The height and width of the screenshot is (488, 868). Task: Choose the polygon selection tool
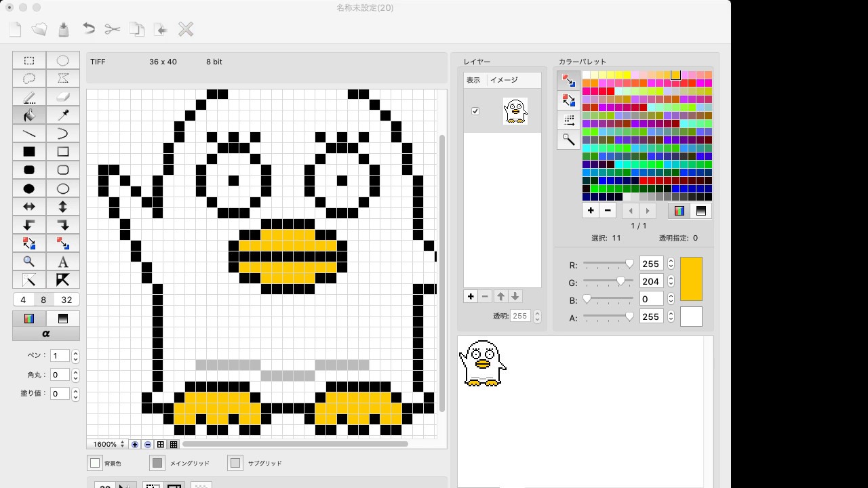pos(63,79)
